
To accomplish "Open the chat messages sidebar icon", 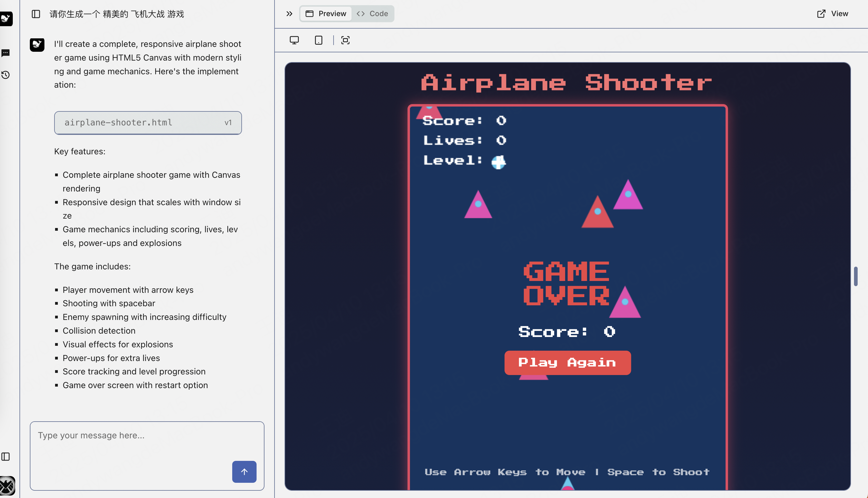I will [x=6, y=53].
